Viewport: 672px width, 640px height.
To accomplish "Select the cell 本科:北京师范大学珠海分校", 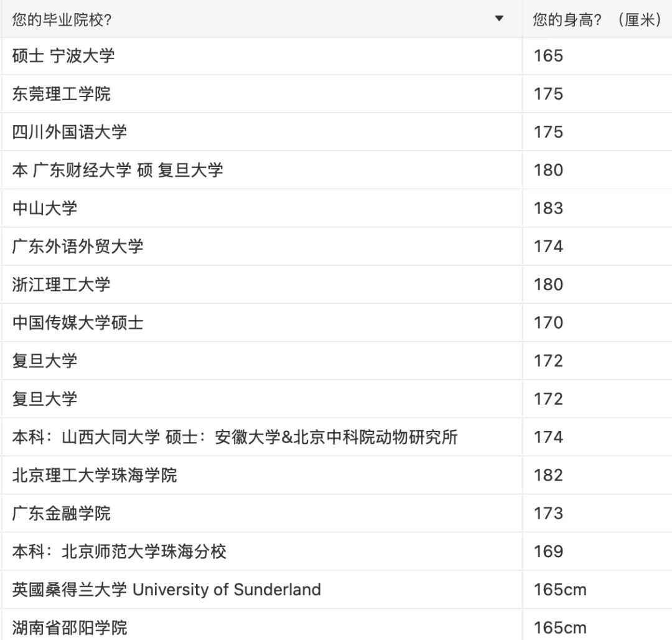I will (262, 552).
